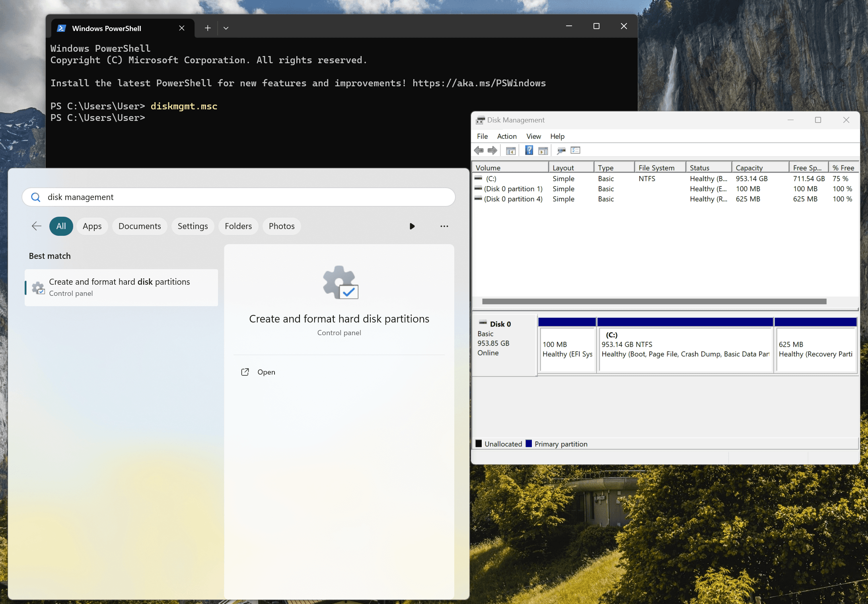
Task: Click the NTFS file system cell
Action: tap(647, 179)
